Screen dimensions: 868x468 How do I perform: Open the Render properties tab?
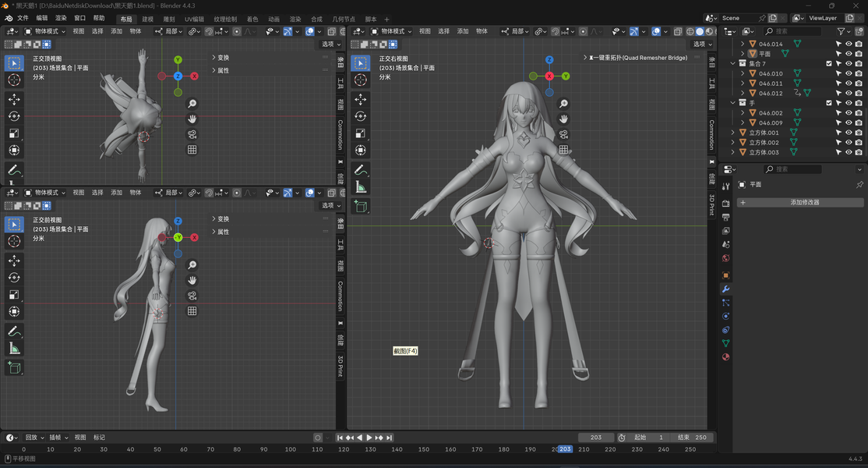click(725, 204)
